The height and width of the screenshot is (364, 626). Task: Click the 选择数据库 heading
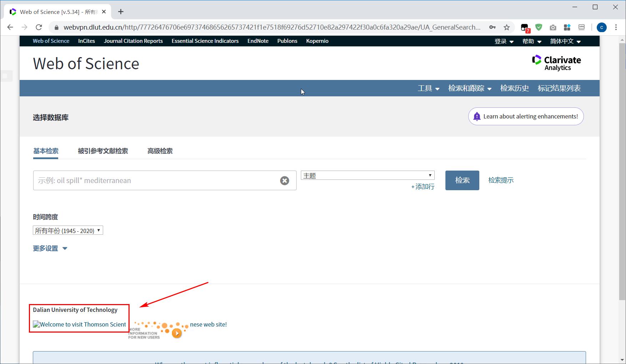51,117
